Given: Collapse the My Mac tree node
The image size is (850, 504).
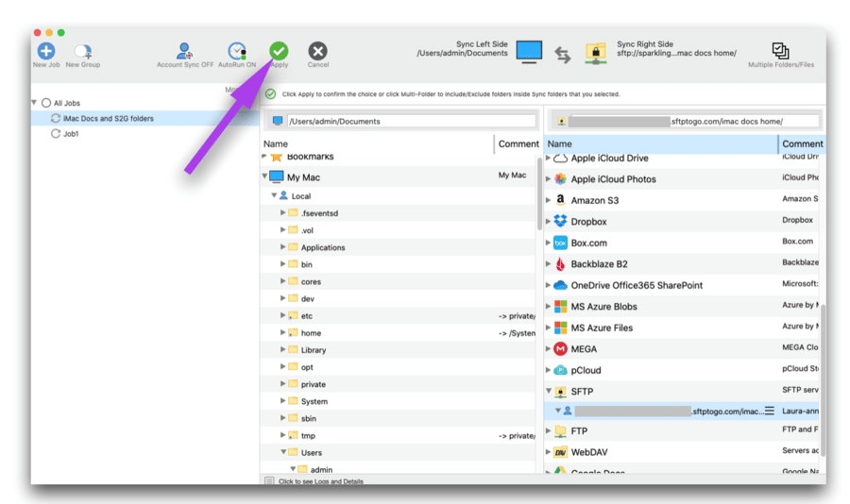Looking at the screenshot, I should pos(264,176).
